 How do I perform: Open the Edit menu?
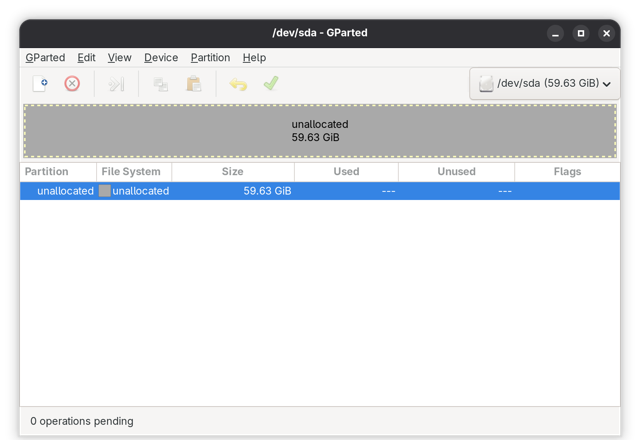pyautogui.click(x=87, y=58)
